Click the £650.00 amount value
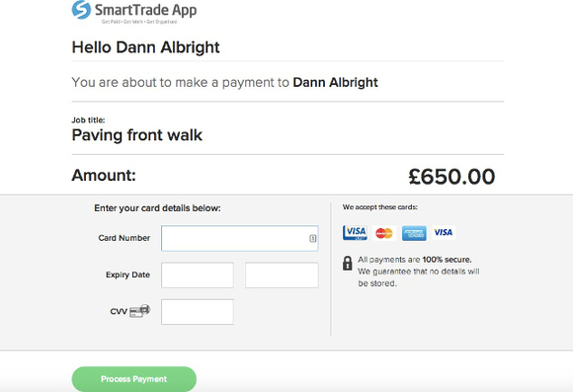 tap(451, 177)
